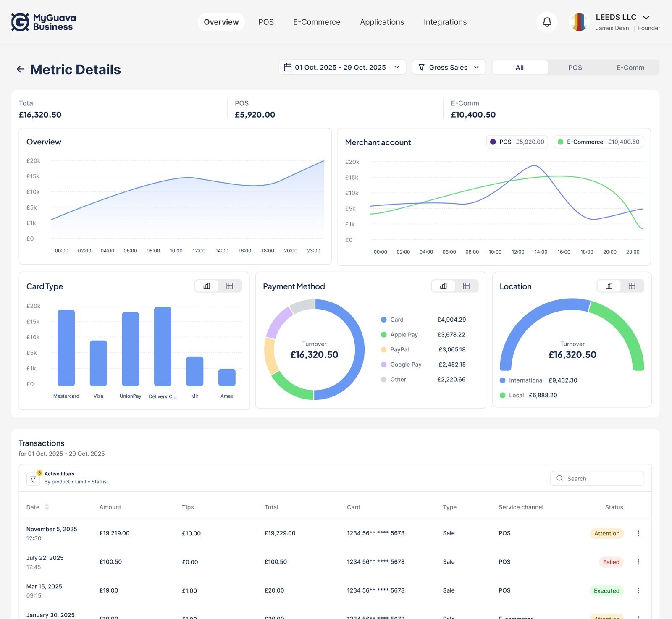Open the Overview navigation tab
The height and width of the screenshot is (619, 672).
[221, 22]
